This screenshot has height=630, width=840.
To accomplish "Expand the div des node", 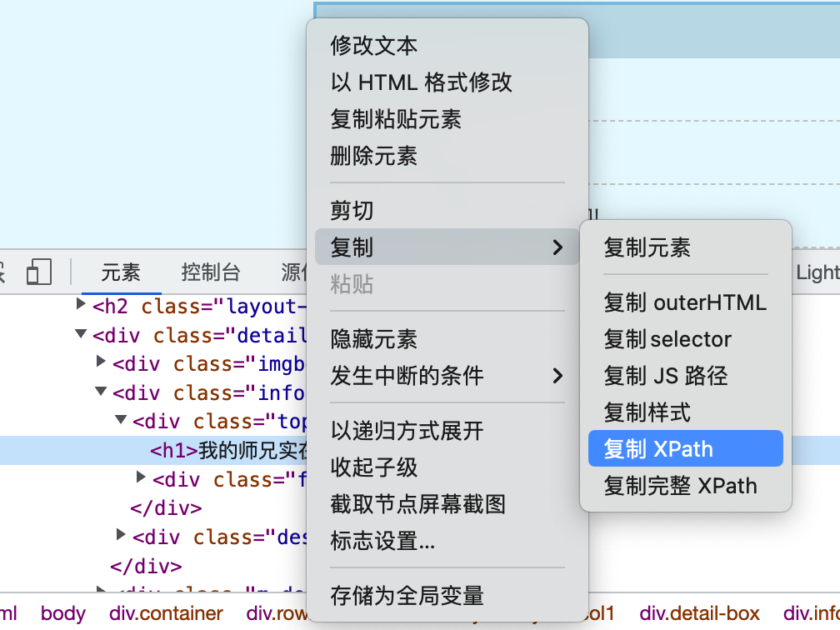I will (121, 534).
